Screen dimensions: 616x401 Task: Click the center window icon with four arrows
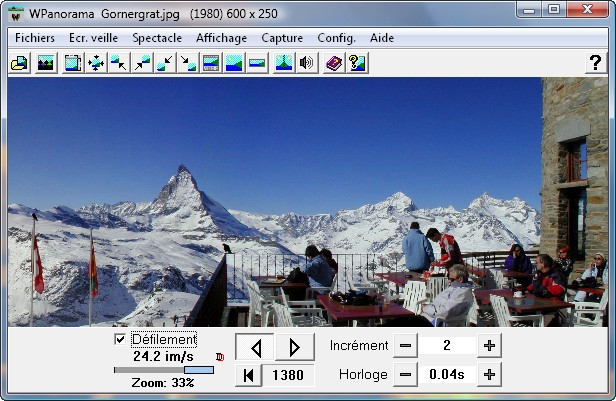click(x=96, y=63)
